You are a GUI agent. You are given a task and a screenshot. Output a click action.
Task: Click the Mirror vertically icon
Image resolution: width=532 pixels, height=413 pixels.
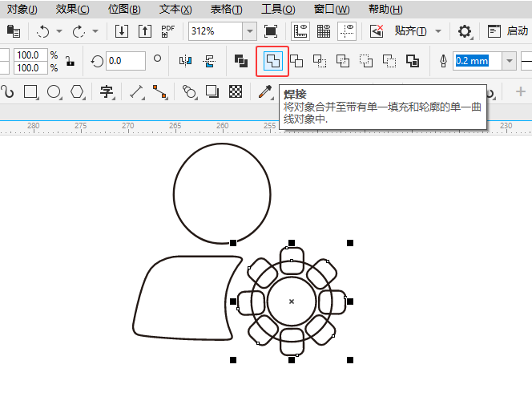210,61
